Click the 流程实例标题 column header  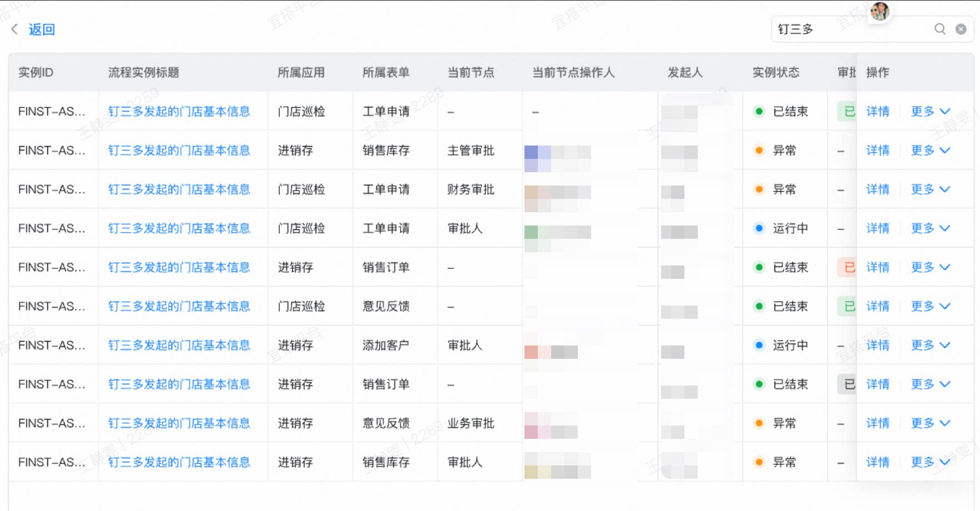(x=143, y=72)
